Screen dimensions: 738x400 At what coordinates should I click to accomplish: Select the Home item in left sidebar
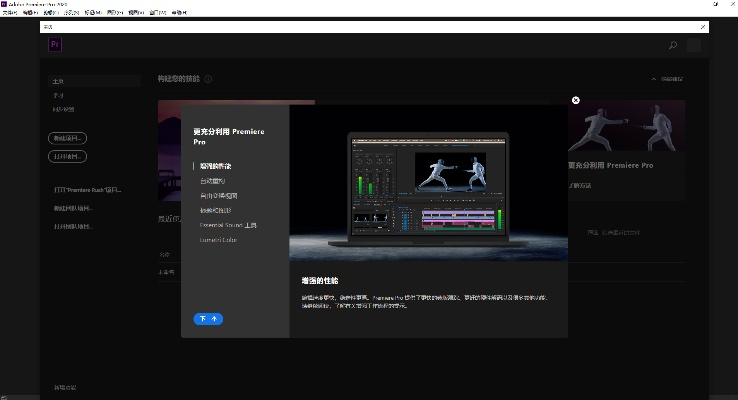coord(58,81)
